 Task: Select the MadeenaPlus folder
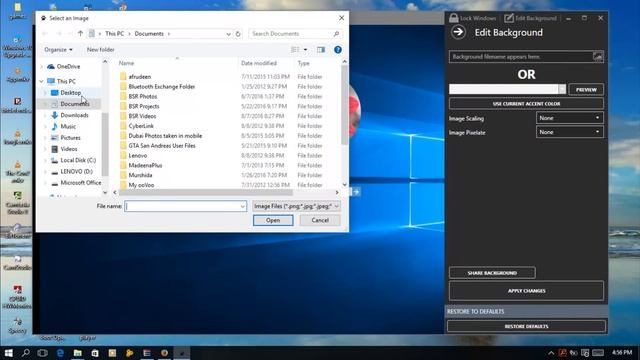coord(145,165)
